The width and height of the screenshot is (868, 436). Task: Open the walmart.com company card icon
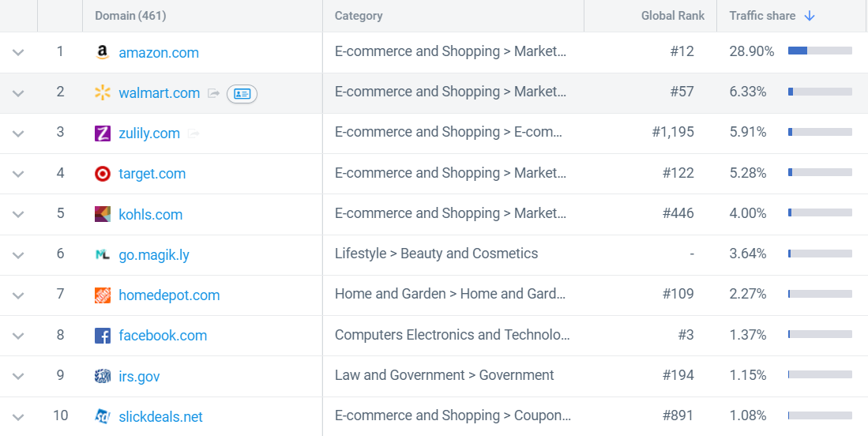pyautogui.click(x=242, y=93)
